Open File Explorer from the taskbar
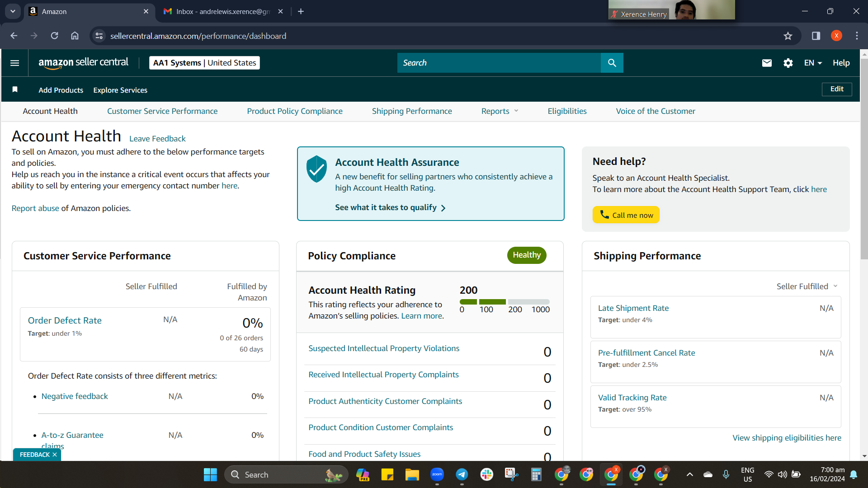 (412, 474)
